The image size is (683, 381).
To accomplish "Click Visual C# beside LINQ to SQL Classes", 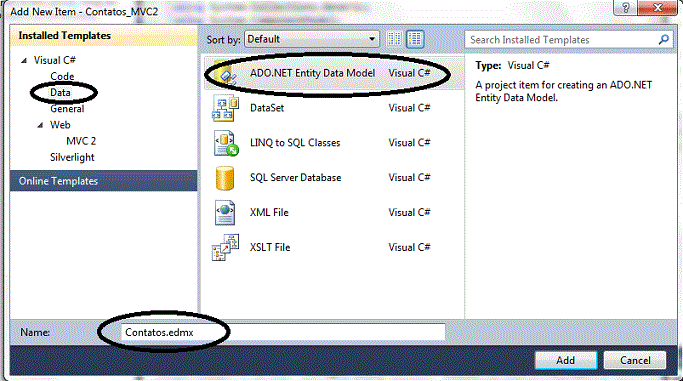I will tap(409, 143).
